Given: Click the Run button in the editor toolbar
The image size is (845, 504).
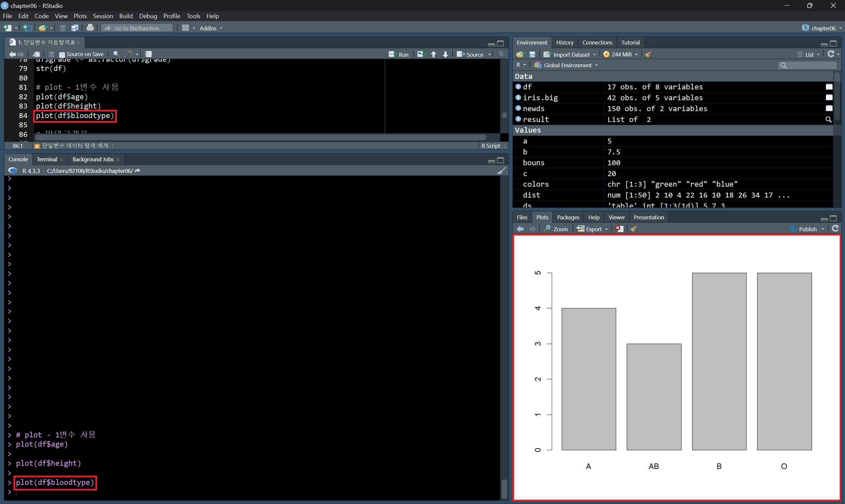Looking at the screenshot, I should point(399,54).
